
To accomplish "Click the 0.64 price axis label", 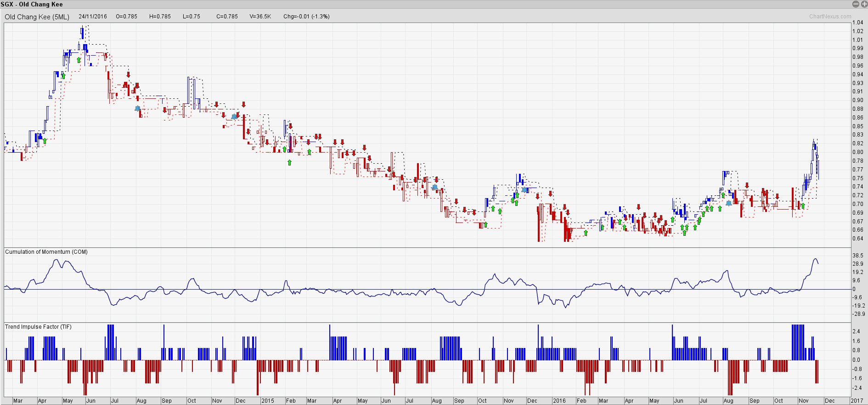I will pos(857,239).
